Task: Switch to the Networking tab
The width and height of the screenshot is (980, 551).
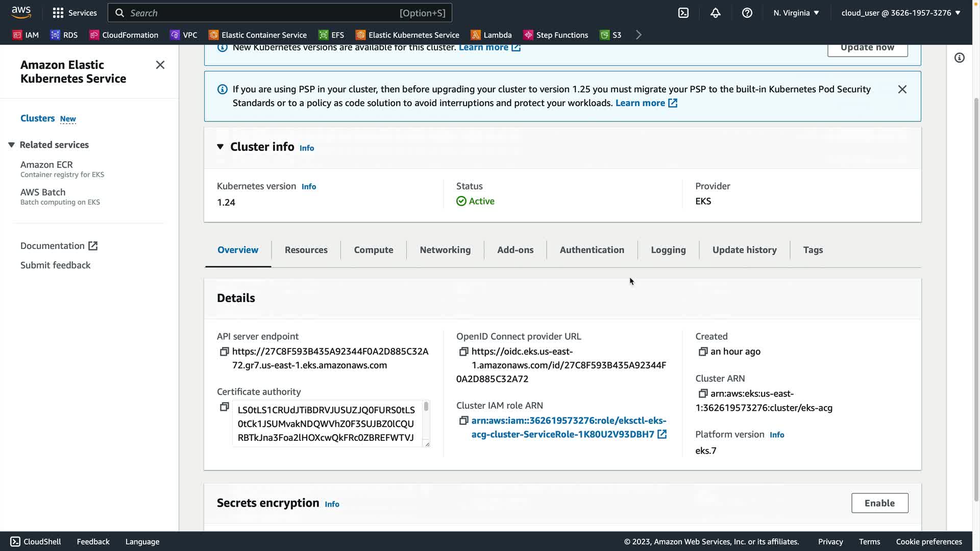Action: coord(445,250)
